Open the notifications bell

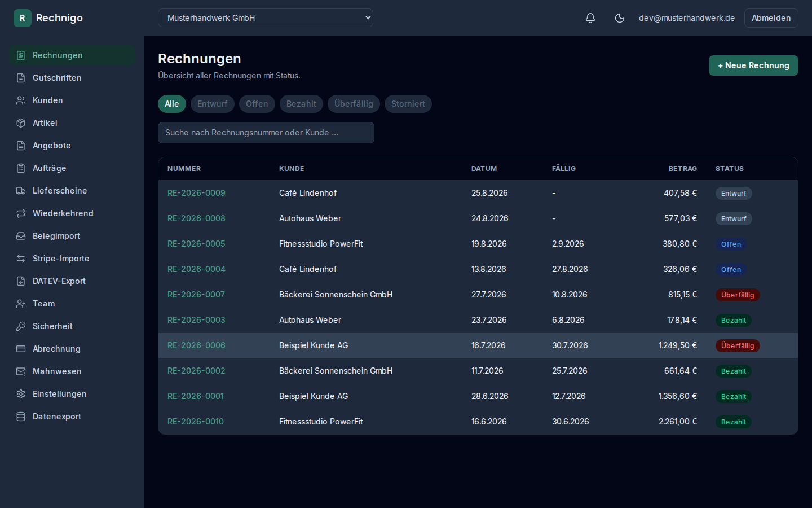tap(590, 18)
